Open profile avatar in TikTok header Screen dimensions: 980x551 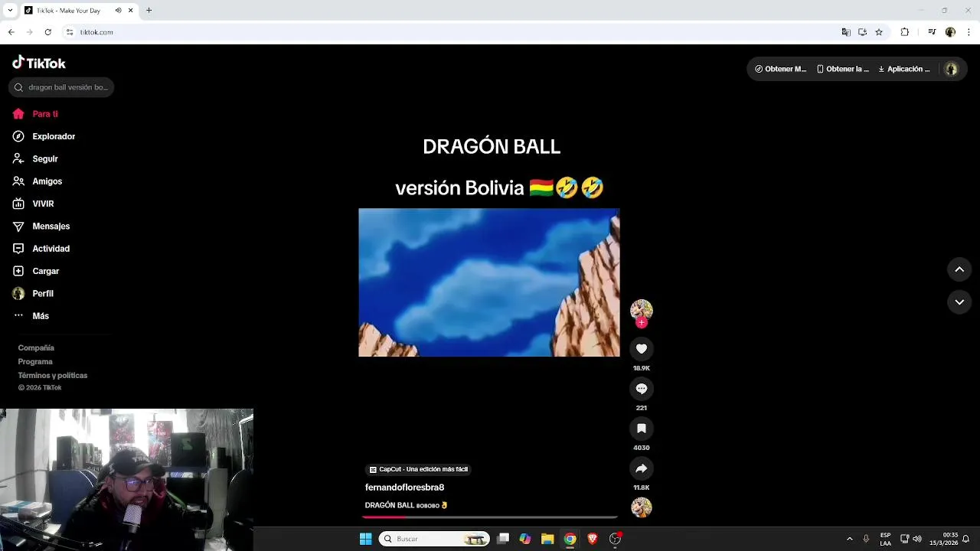pyautogui.click(x=952, y=69)
